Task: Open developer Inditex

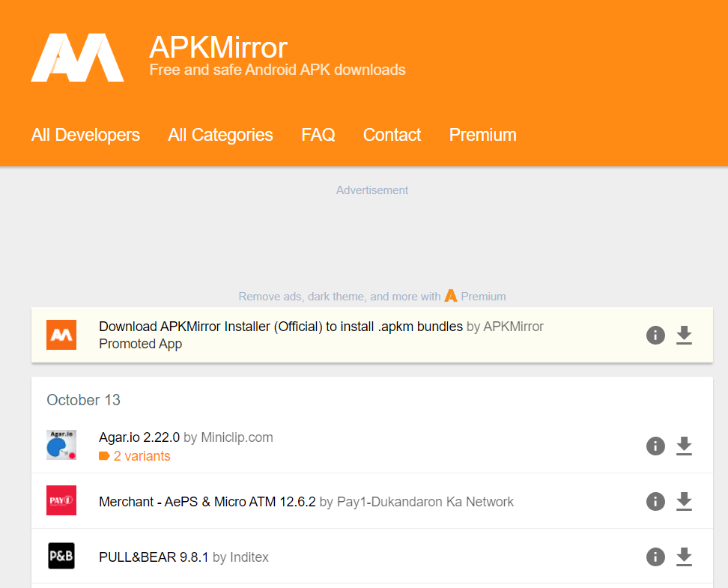Action: tap(249, 557)
